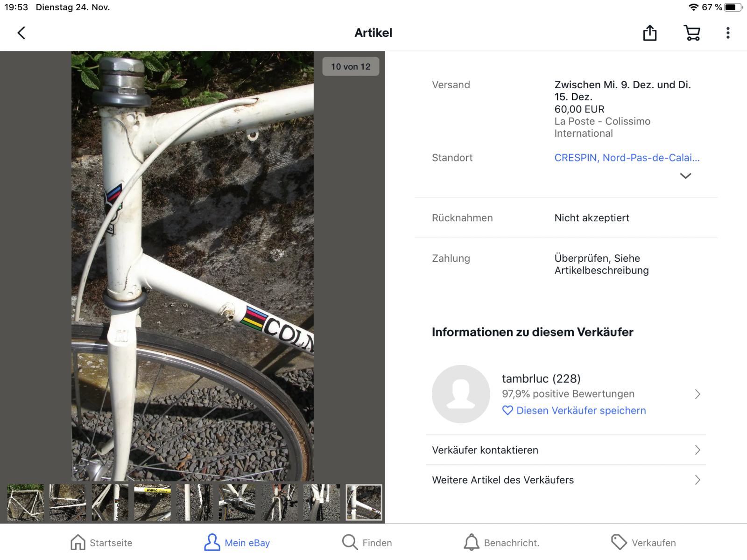Open the share icon
Screen dimensions: 747x560
[649, 33]
